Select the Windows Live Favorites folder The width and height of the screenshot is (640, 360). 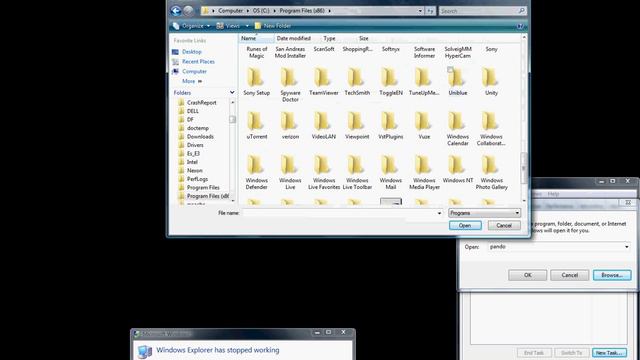[x=324, y=173]
